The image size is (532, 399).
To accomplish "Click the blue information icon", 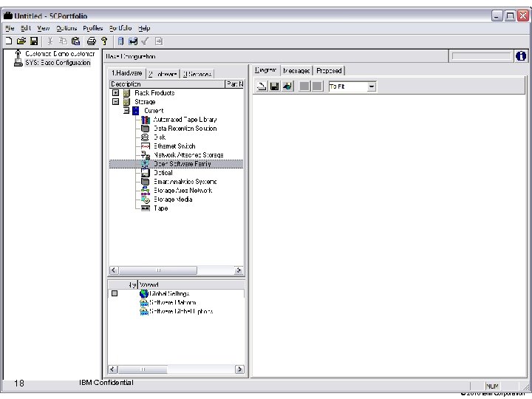I will [x=521, y=56].
